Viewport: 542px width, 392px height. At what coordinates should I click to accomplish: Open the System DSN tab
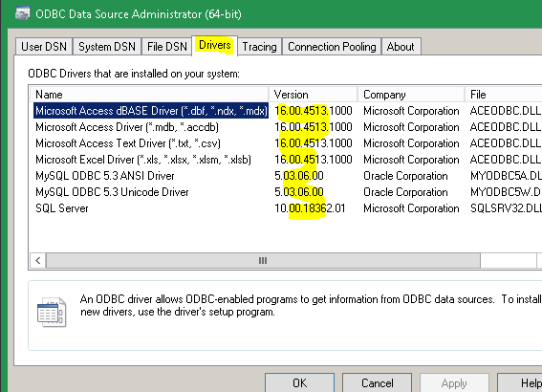click(107, 47)
